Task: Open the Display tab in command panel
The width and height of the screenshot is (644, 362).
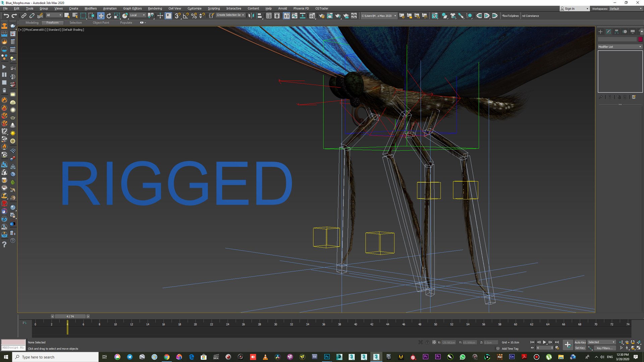Action: tap(633, 32)
